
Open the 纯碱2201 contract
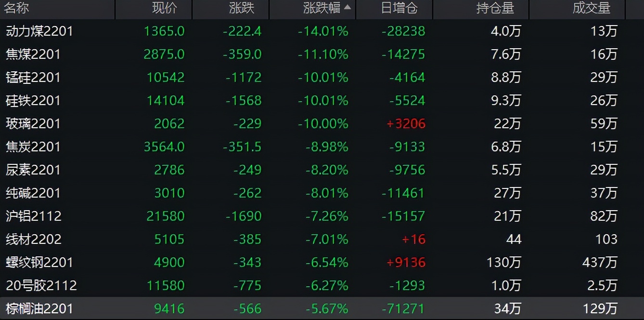tap(33, 193)
